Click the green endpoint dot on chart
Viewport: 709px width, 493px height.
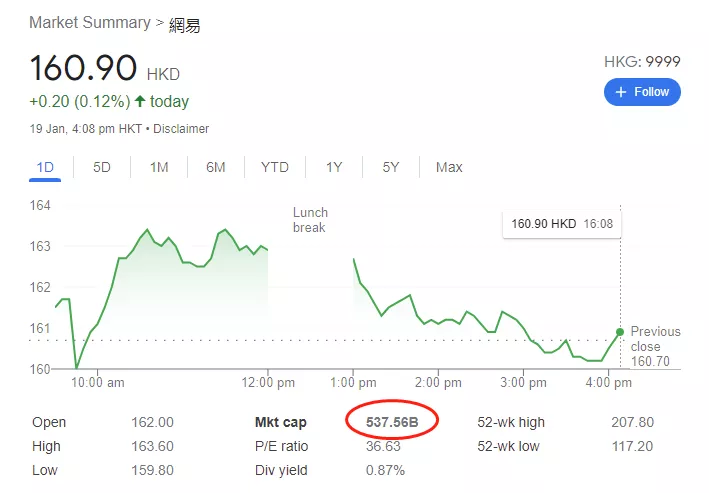[x=620, y=332]
